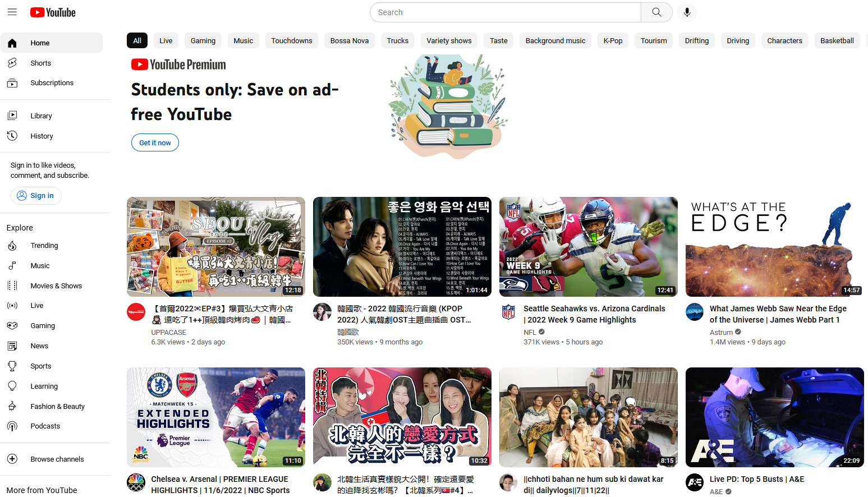Viewport: 868px width, 497px height.
Task: Open the Astrum channel link
Action: 721,332
